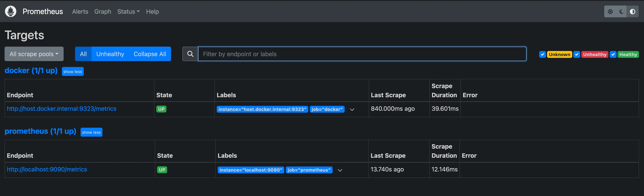Click the auto theme contrast icon
The image size is (644, 196).
click(633, 11)
